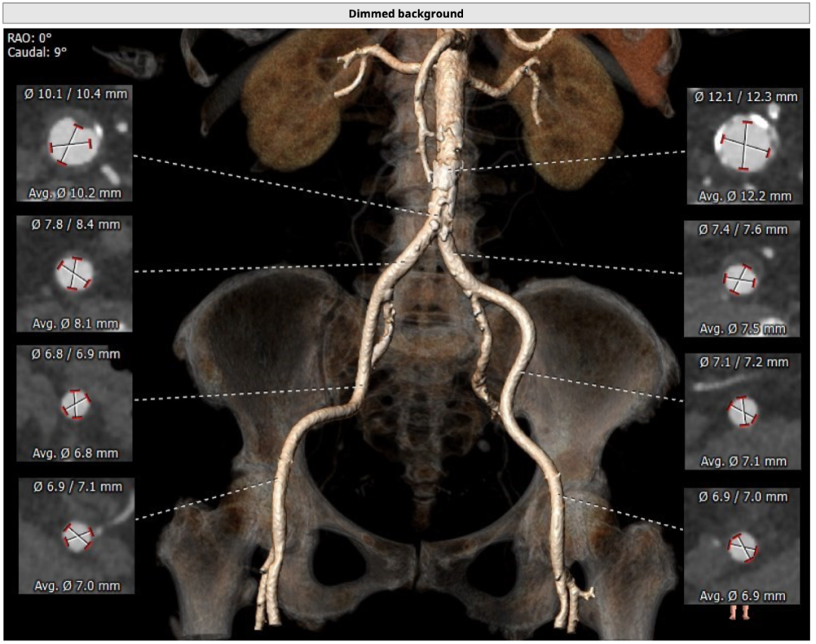Viewport: 816px width, 644px height.
Task: Select the Ø 7.8 / 8.4 mm measurement label
Action: click(x=74, y=224)
